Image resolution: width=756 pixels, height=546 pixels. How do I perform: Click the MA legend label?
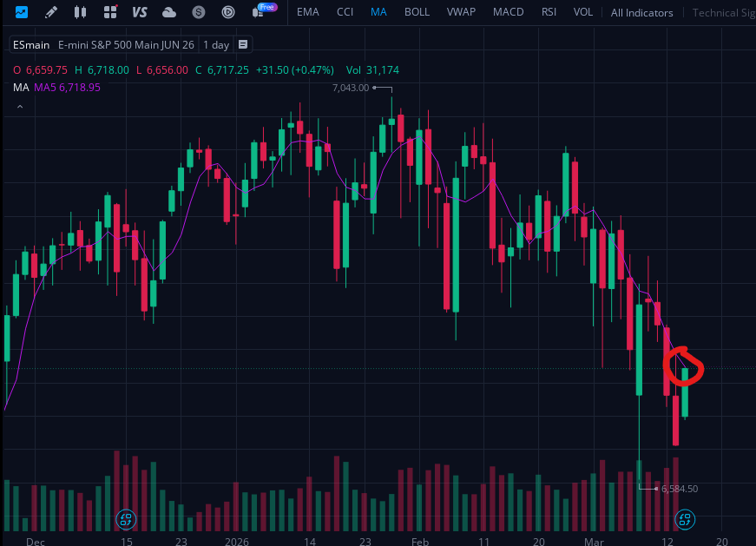pos(21,88)
